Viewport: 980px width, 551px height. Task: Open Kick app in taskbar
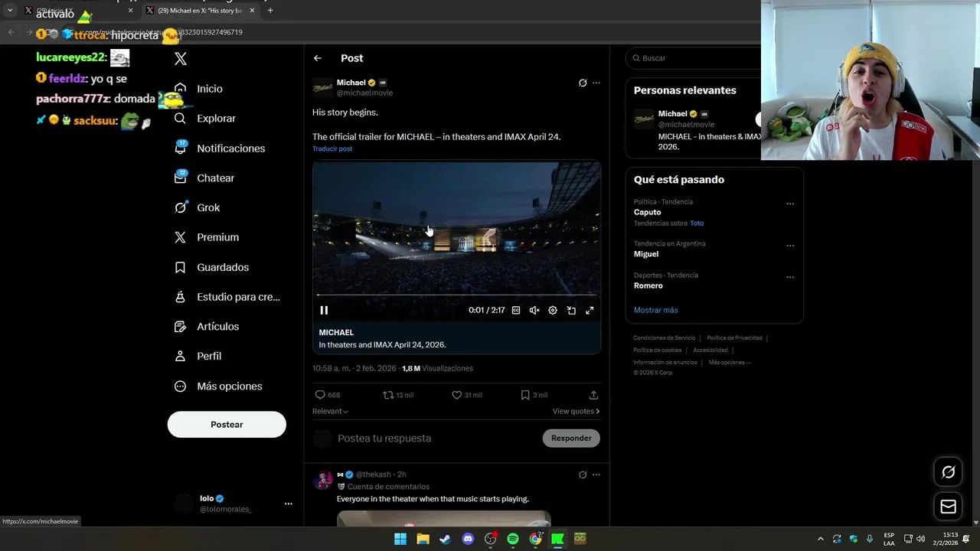[x=558, y=539]
